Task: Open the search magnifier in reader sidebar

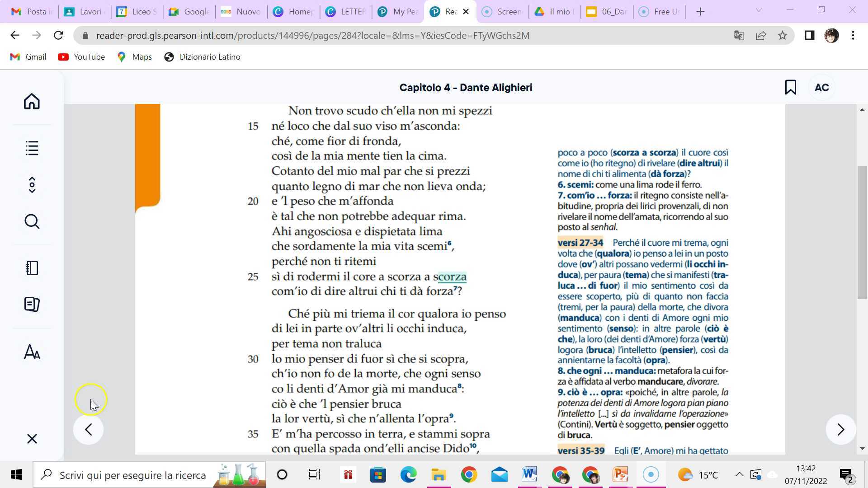Action: 32,221
